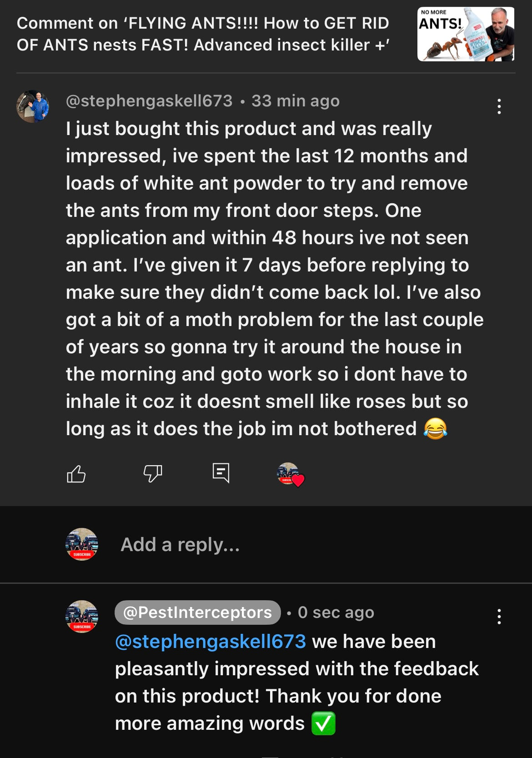
Task: Tap the channel avatar next to Add a reply
Action: tap(82, 544)
